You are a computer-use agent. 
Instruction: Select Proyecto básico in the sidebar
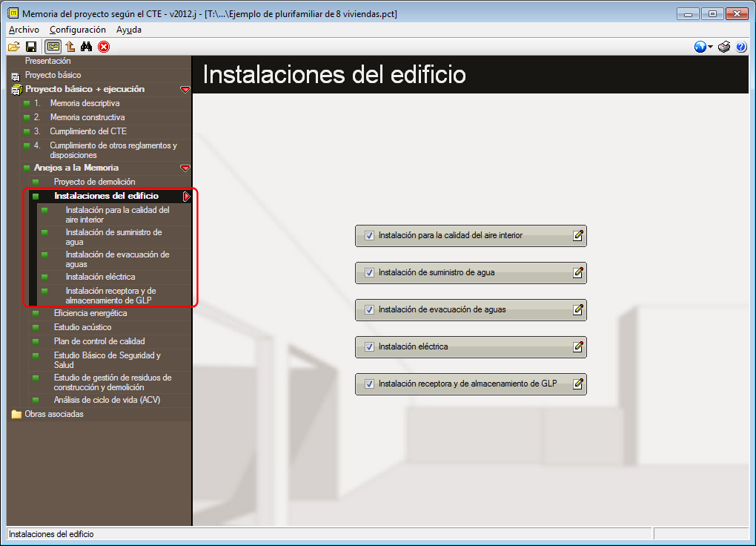point(53,75)
